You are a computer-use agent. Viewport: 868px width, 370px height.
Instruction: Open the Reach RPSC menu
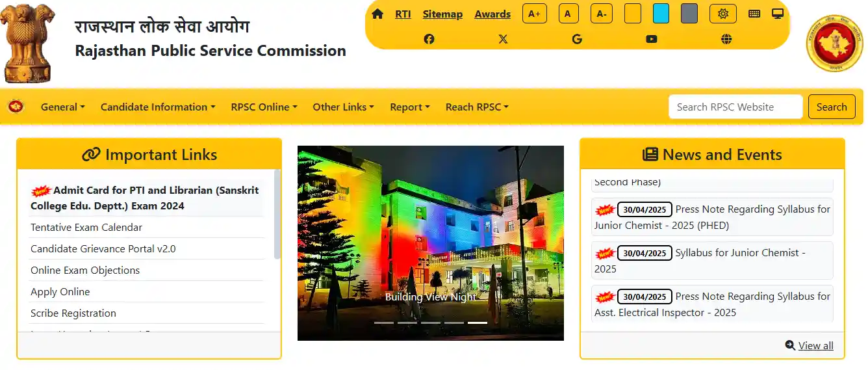click(x=477, y=107)
